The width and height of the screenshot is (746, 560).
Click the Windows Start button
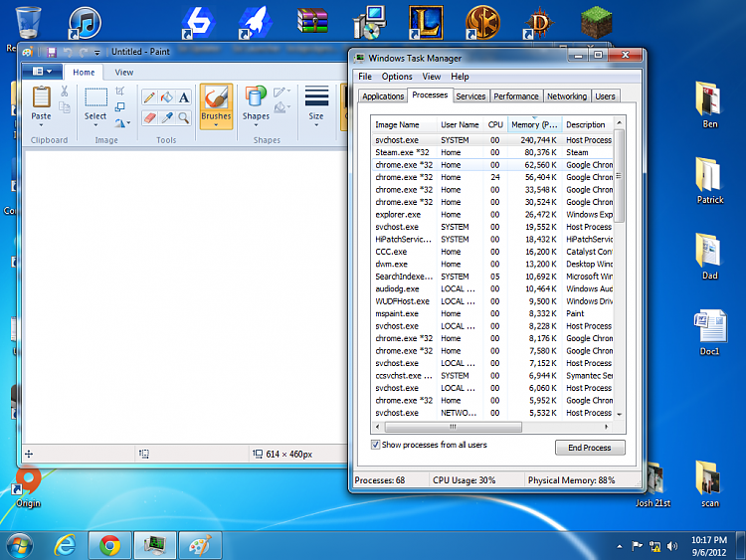pyautogui.click(x=20, y=545)
